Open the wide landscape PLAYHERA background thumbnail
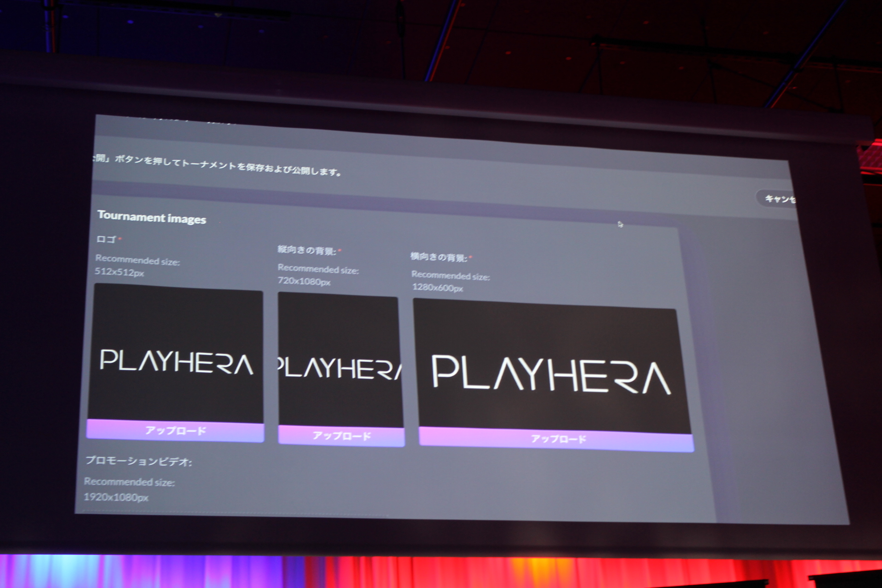882x588 pixels. tap(551, 367)
